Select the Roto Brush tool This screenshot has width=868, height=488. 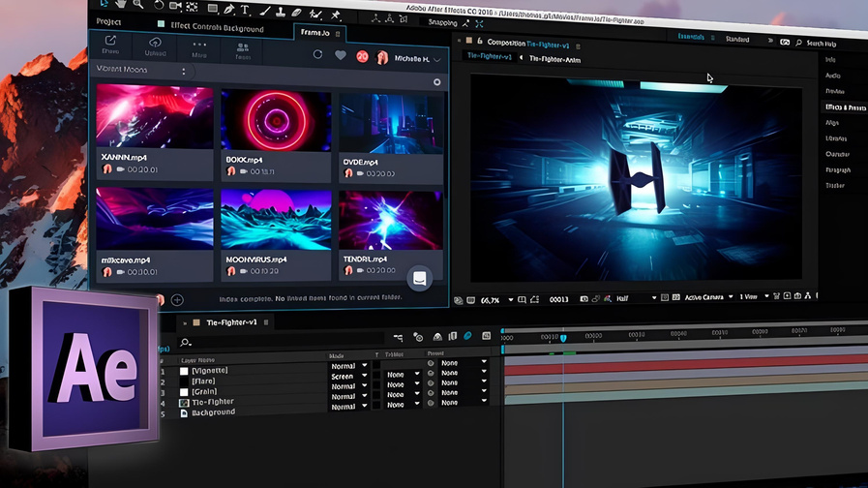[x=315, y=14]
